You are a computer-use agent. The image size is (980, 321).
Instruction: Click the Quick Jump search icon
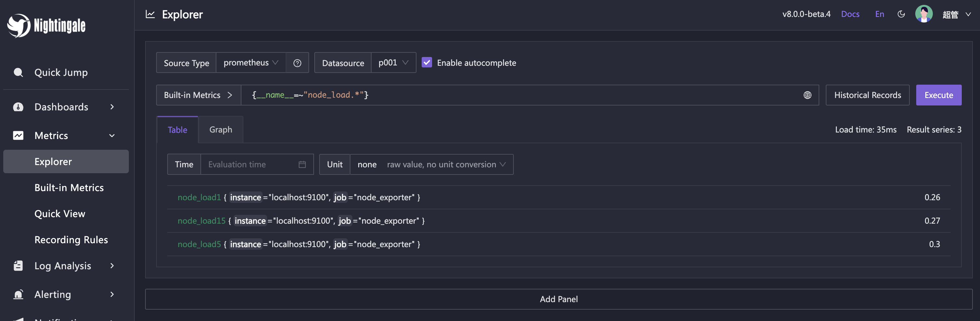[18, 72]
